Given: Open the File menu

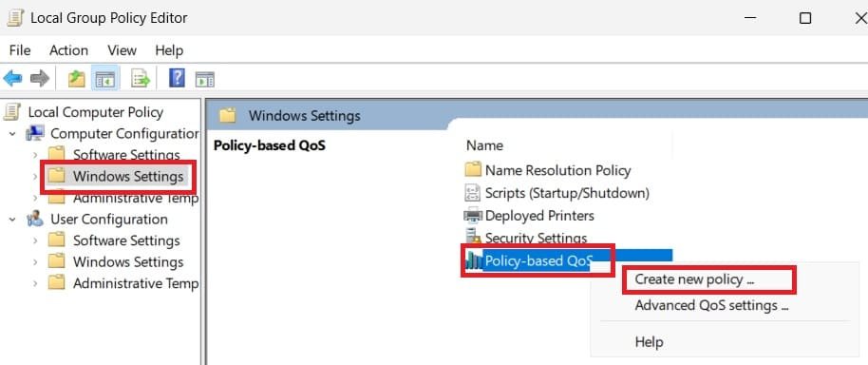Looking at the screenshot, I should coord(20,50).
